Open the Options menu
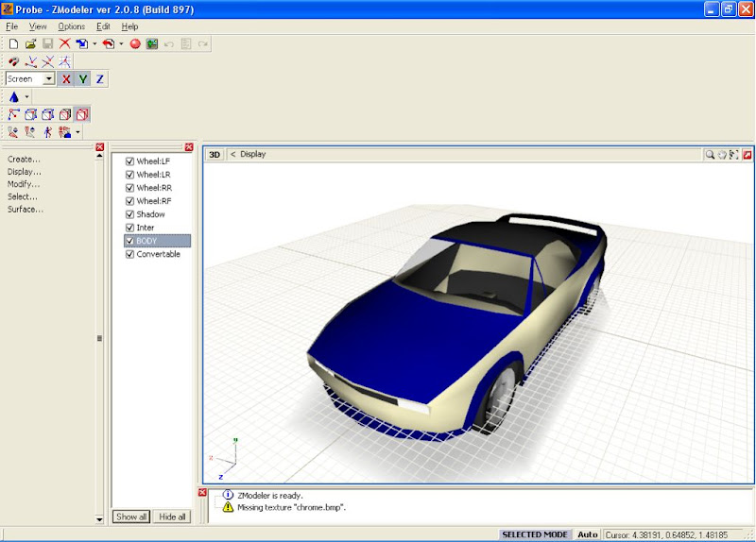The width and height of the screenshot is (756, 542). [71, 26]
